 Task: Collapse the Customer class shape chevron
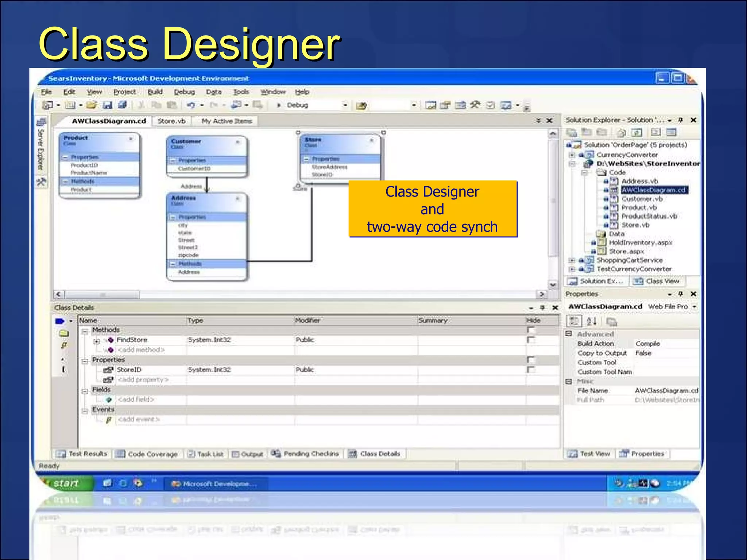(237, 142)
